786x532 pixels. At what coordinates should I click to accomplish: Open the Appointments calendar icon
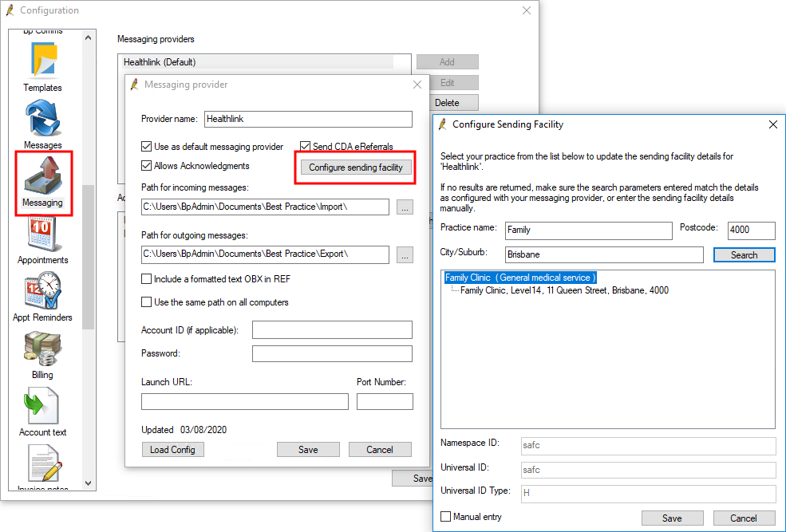click(43, 233)
